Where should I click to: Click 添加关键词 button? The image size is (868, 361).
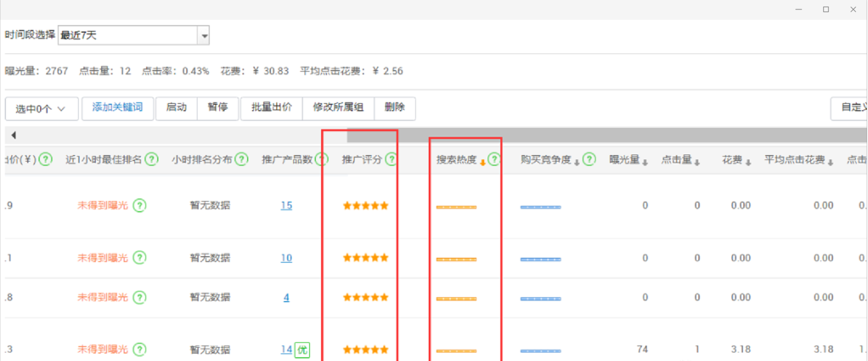117,107
